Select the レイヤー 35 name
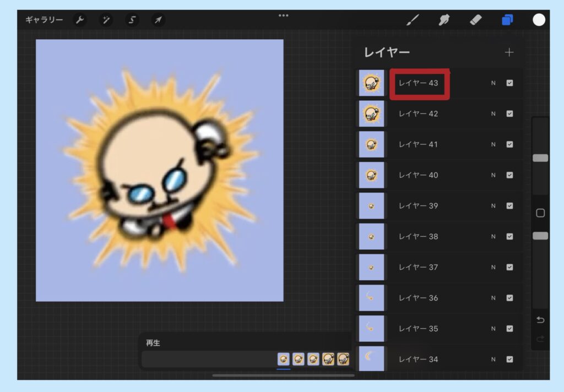The image size is (564, 392). click(x=419, y=328)
